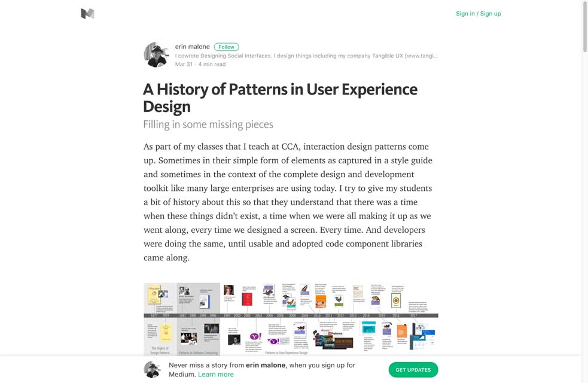This screenshot has width=588, height=383.
Task: Click the portrait photo above 1997 in timeline
Action: [x=229, y=291]
